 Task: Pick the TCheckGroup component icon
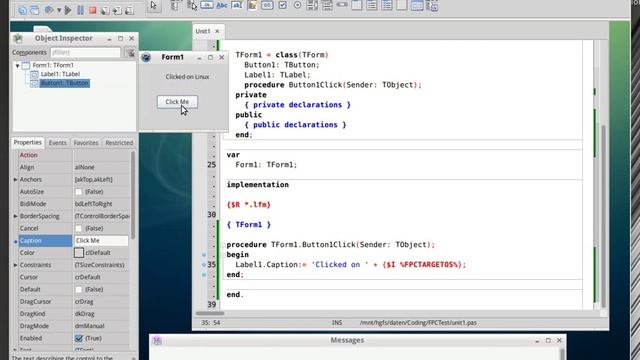(387, 5)
